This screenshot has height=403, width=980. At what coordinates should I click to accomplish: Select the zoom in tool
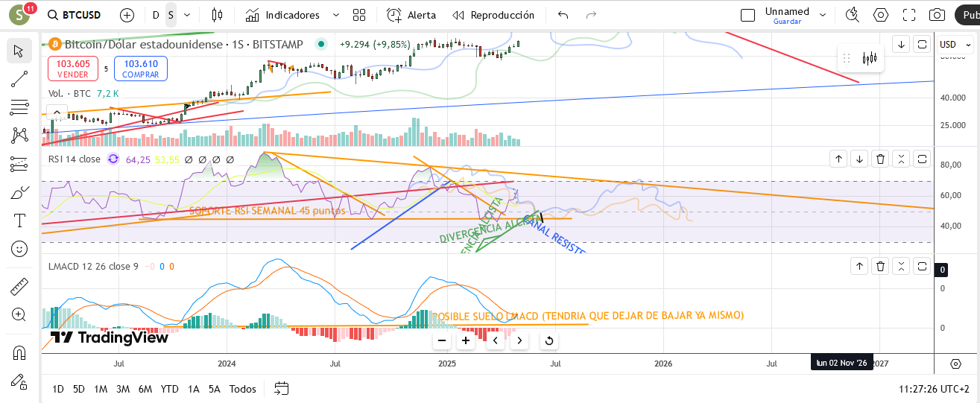19,314
